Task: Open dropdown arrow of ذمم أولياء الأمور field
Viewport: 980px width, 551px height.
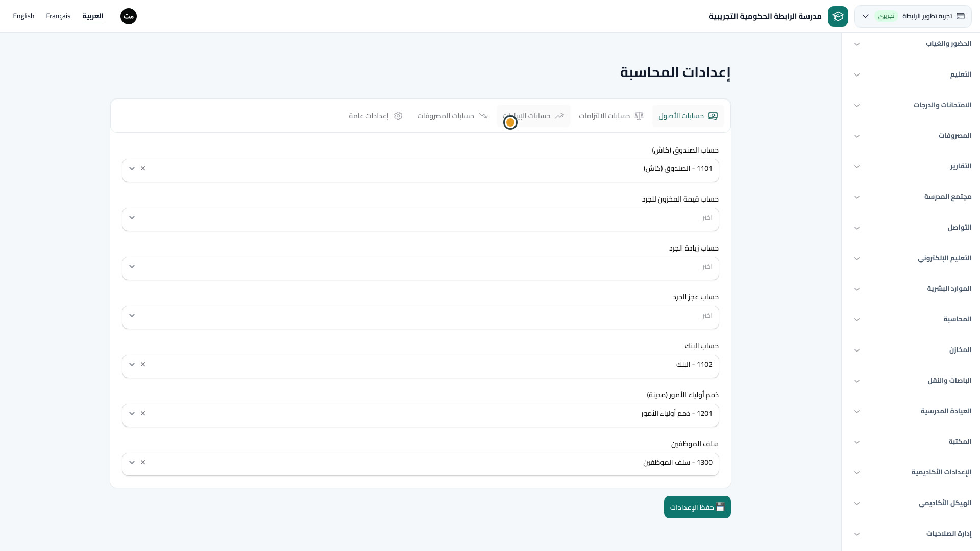Action: tap(132, 413)
